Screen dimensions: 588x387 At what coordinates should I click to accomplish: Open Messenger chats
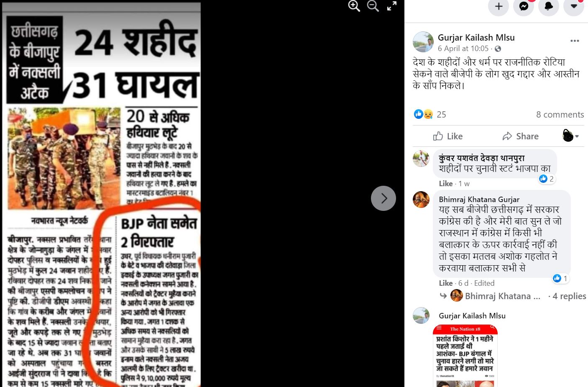524,6
